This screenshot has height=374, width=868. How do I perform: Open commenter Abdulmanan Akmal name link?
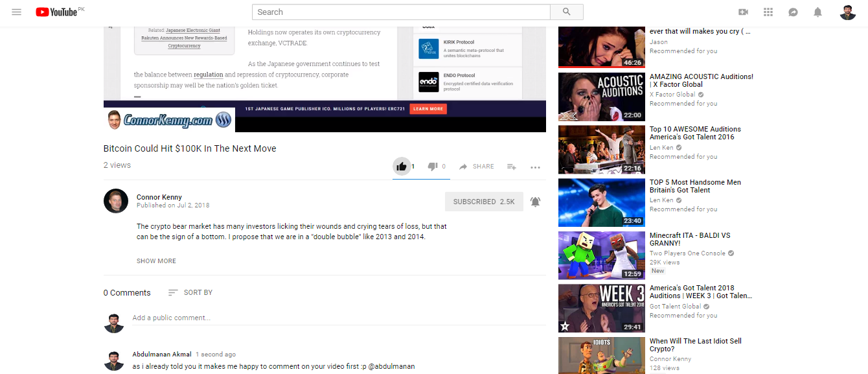(x=162, y=355)
